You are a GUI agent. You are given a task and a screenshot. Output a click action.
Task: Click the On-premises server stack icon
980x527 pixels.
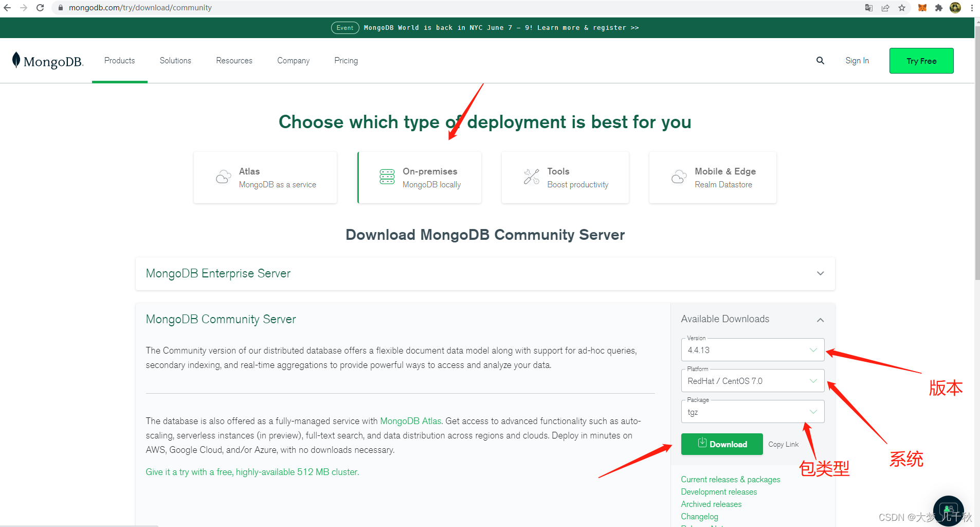coord(387,177)
